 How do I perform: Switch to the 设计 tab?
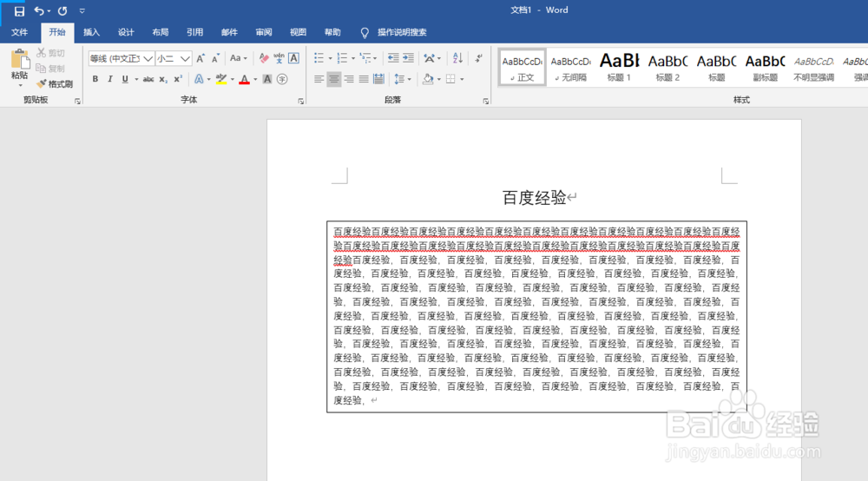pyautogui.click(x=126, y=32)
